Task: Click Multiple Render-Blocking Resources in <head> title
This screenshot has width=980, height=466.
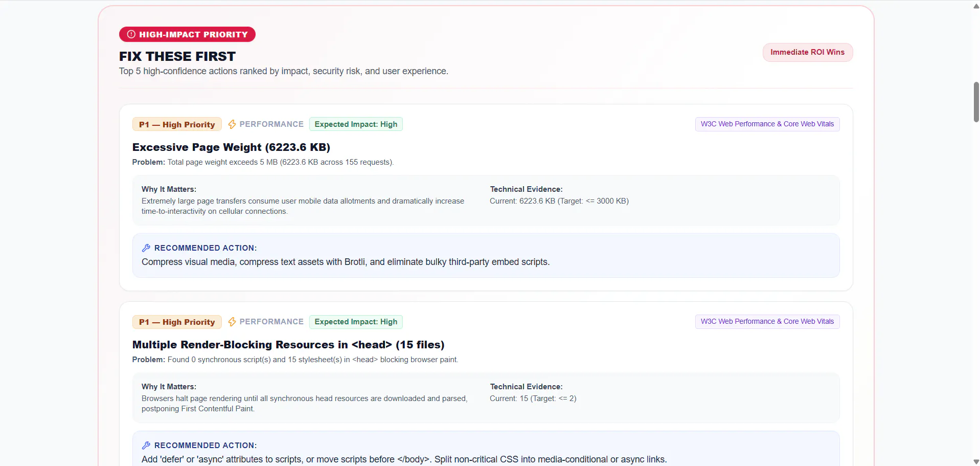Action: [x=288, y=345]
